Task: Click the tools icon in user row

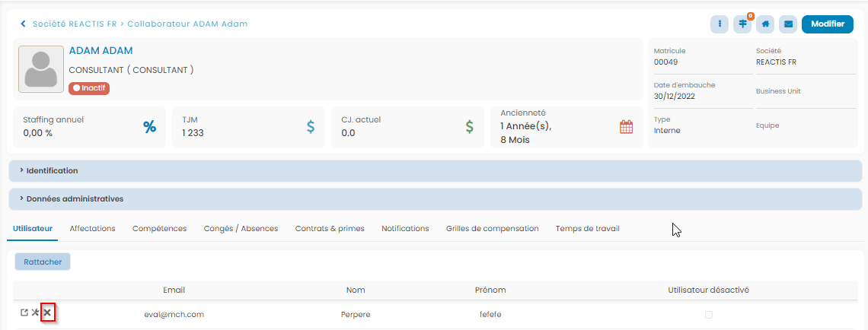Action: click(35, 313)
